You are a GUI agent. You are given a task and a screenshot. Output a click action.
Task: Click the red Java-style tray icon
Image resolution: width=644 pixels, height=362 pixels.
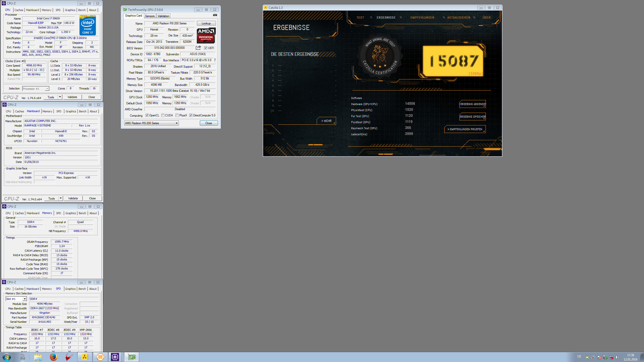[x=593, y=357]
